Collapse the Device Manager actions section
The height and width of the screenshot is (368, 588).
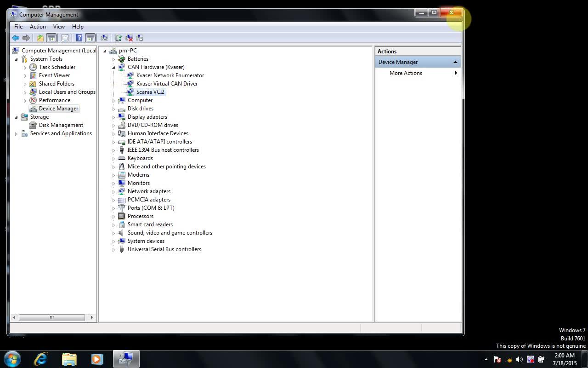(455, 62)
